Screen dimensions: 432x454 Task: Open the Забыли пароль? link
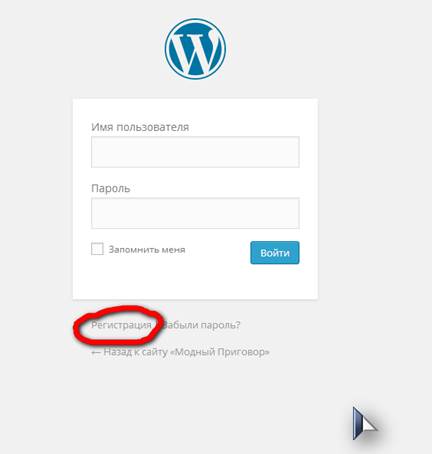201,325
